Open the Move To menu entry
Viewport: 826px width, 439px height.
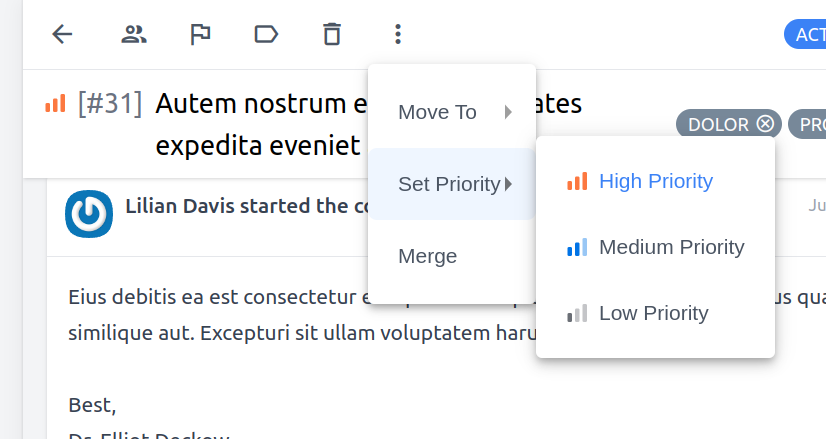[x=452, y=112]
